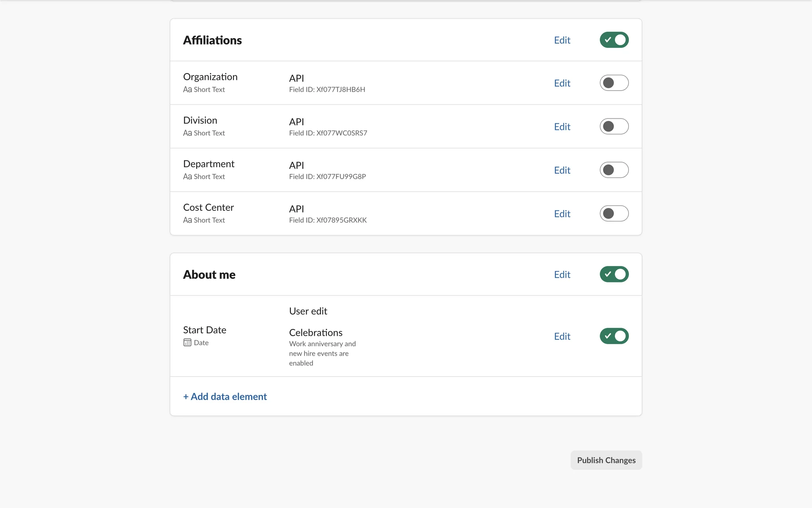Edit the Affiliations section
The height and width of the screenshot is (508, 812).
pos(562,40)
